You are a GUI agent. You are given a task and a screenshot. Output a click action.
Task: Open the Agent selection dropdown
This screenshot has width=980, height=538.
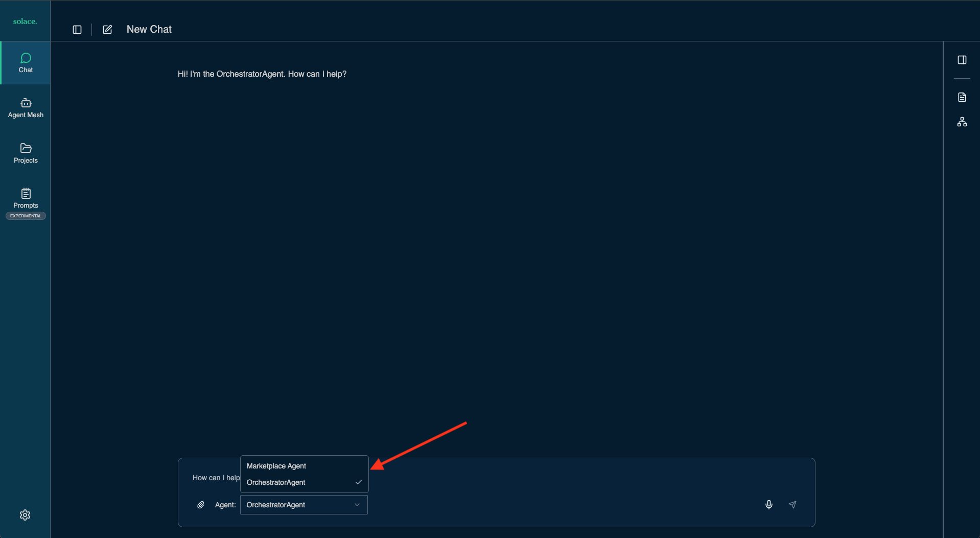[x=302, y=505]
